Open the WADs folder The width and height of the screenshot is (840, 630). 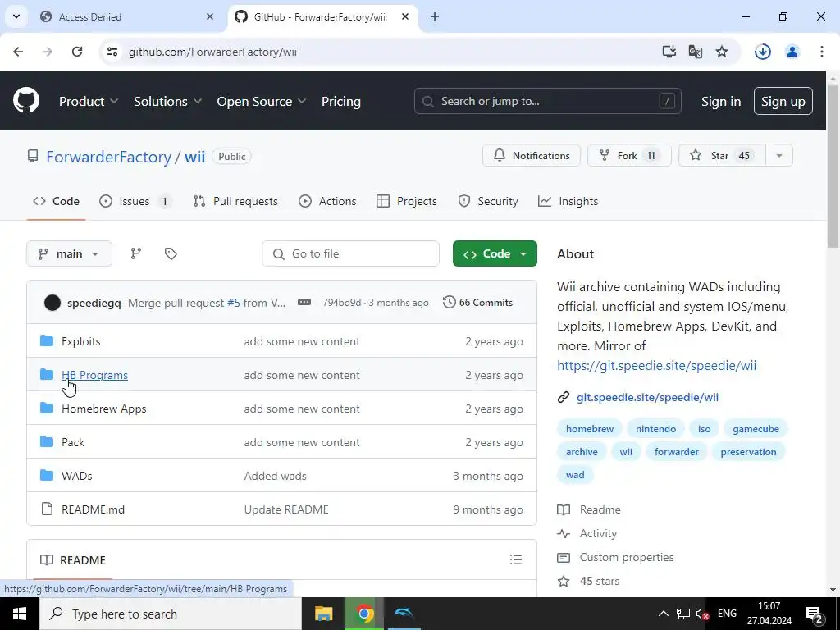(x=76, y=476)
